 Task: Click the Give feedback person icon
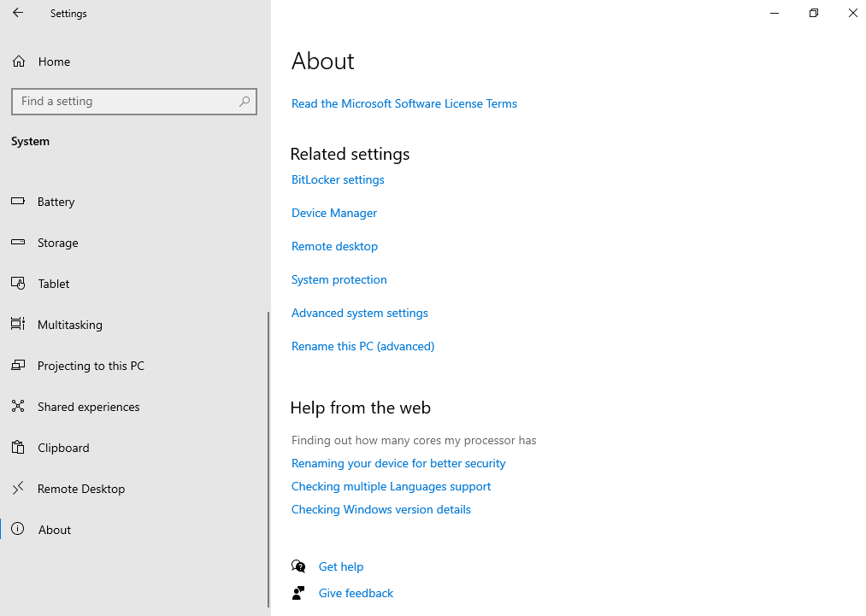[x=298, y=593]
